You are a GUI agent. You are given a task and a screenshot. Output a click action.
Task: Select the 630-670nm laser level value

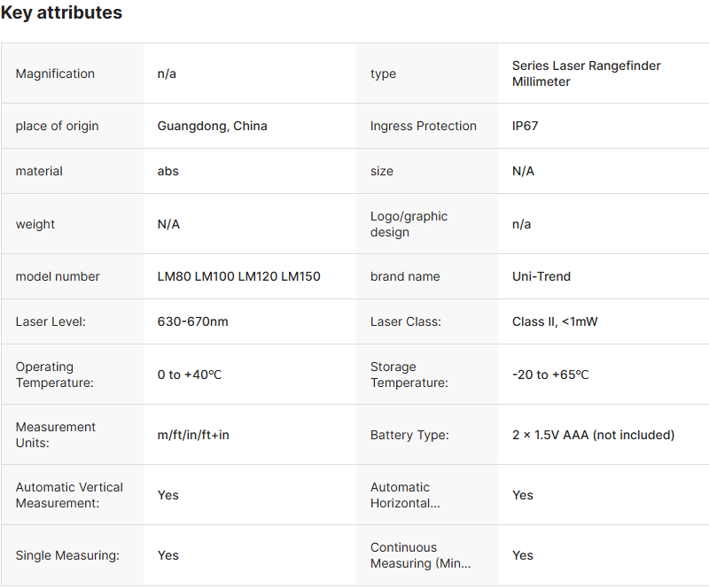point(192,321)
